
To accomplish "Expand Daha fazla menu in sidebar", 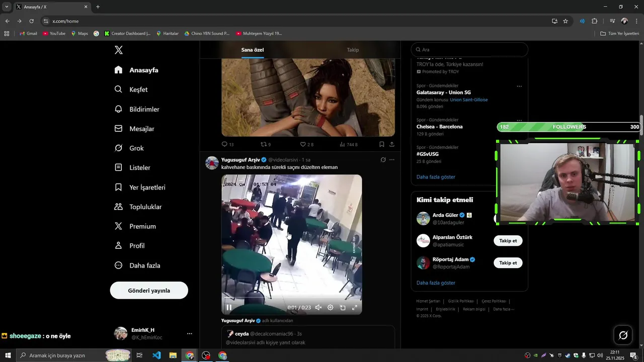I will (137, 265).
